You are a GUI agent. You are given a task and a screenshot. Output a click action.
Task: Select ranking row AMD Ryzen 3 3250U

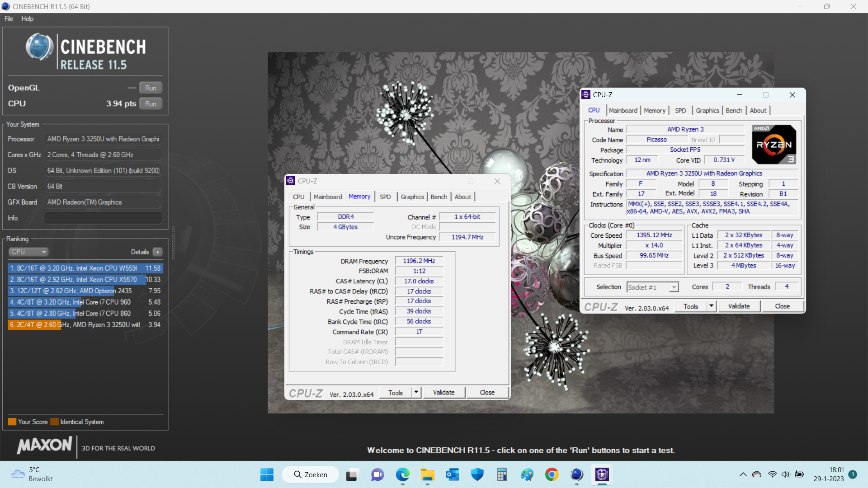[x=85, y=324]
